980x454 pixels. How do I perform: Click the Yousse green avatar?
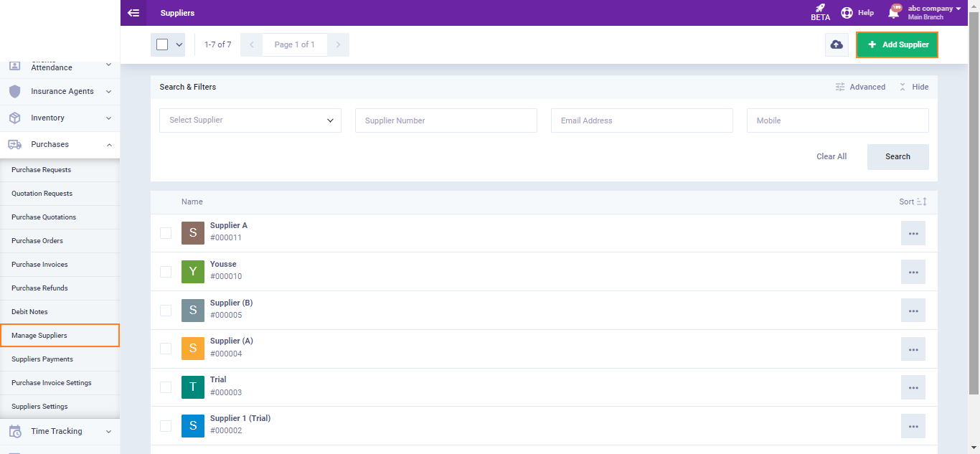(x=193, y=272)
